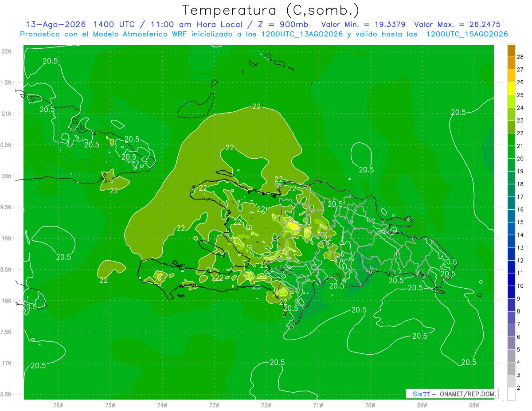Click the '6' label on the color scale
The width and height of the screenshot is (532, 411).
tap(519, 337)
